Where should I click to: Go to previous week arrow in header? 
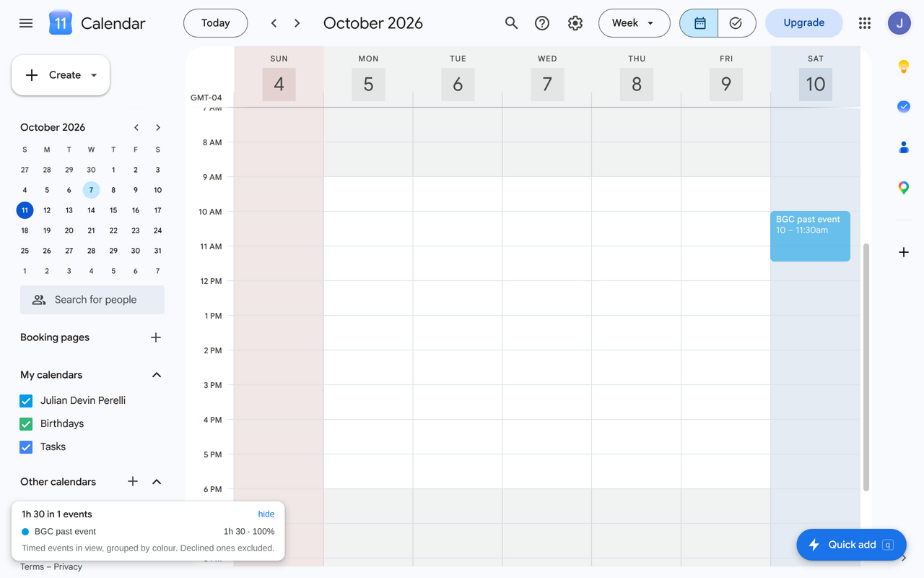pos(274,23)
